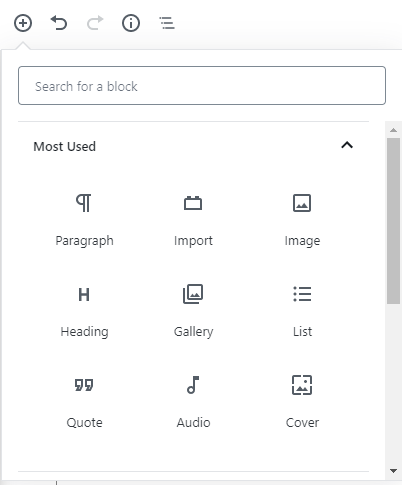The height and width of the screenshot is (485, 402).
Task: Click the scrollbar down arrow
Action: [x=393, y=471]
